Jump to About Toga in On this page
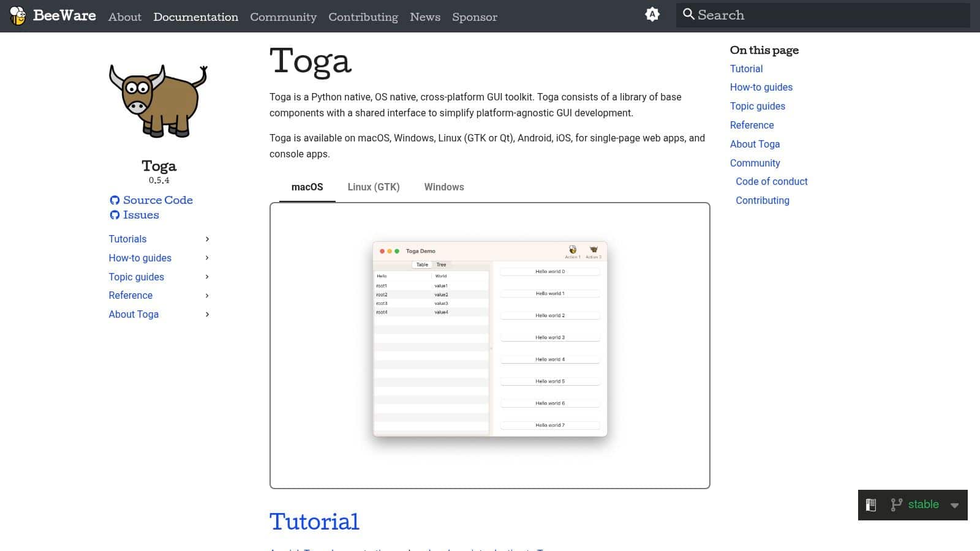Screen dimensions: 980x551 (x=755, y=144)
